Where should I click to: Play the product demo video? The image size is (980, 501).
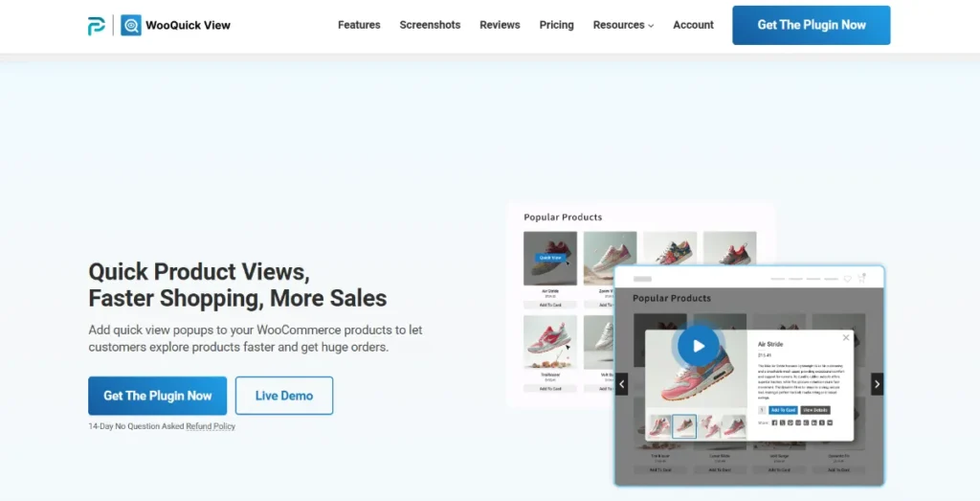pyautogui.click(x=698, y=346)
